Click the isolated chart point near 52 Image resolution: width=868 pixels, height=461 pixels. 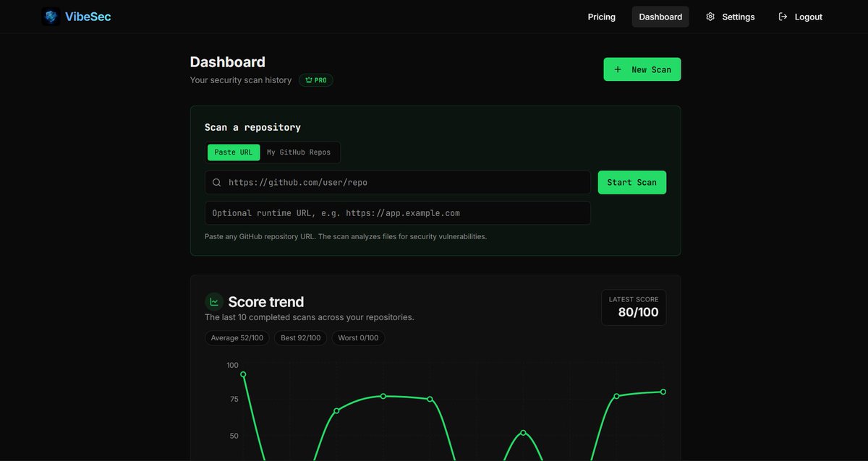tap(523, 433)
